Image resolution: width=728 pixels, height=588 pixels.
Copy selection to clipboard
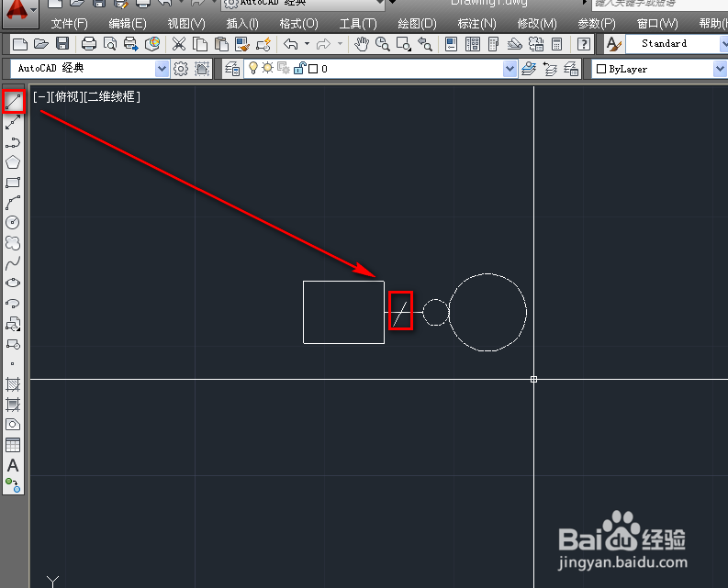click(200, 45)
